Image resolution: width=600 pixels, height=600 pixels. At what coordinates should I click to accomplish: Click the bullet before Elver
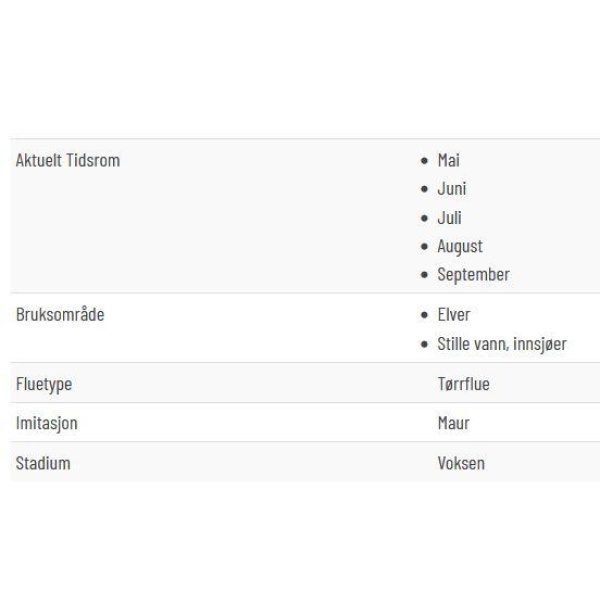click(x=424, y=315)
